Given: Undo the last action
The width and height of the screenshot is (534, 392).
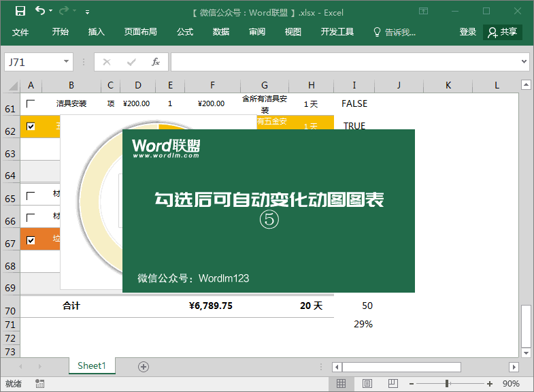Looking at the screenshot, I should point(40,11).
